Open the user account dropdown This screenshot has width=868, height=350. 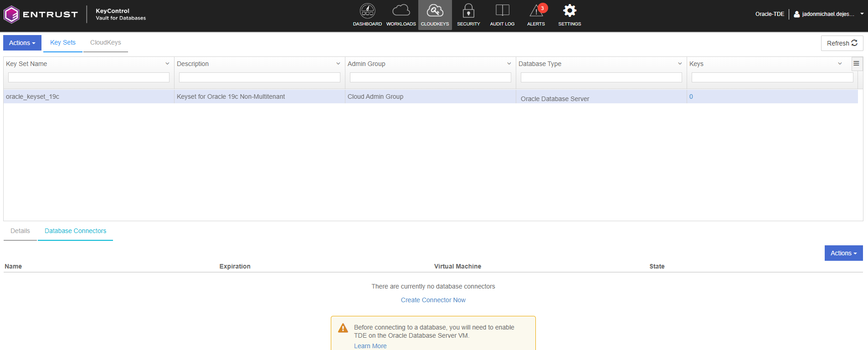828,14
